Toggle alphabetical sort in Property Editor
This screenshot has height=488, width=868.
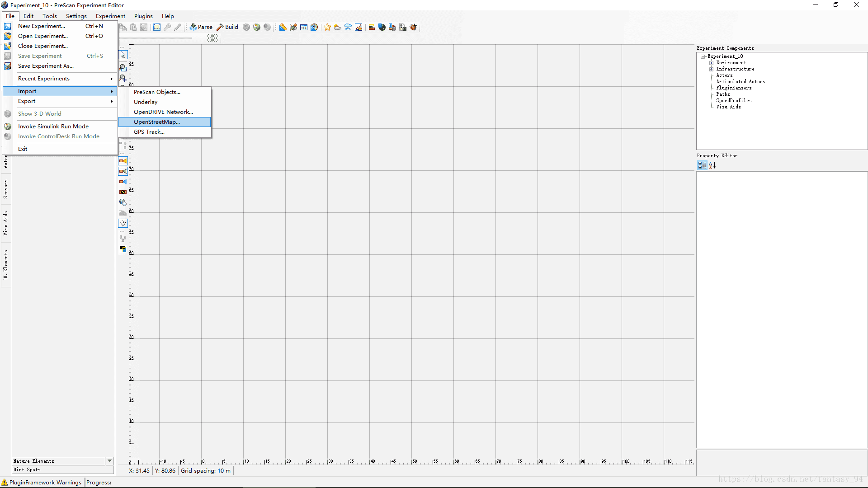coord(712,165)
